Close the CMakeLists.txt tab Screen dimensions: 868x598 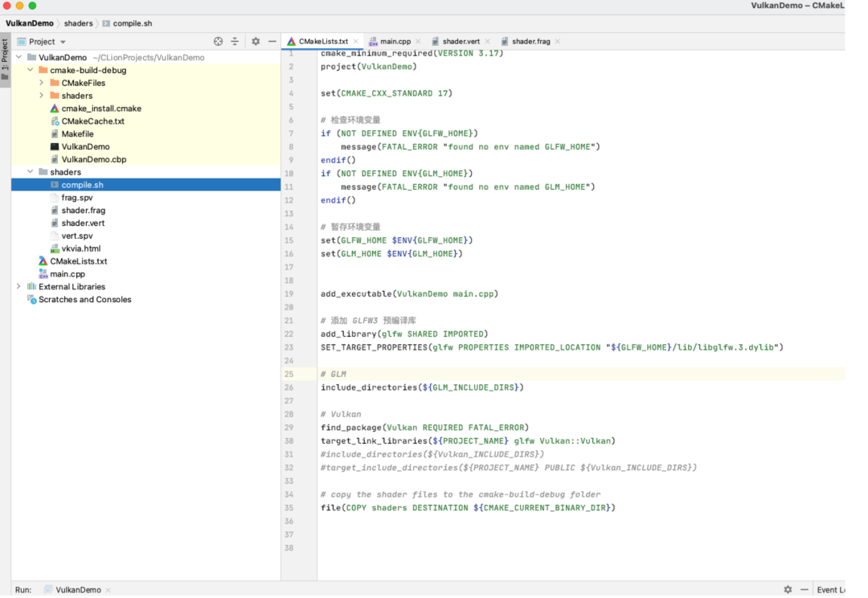click(x=356, y=42)
